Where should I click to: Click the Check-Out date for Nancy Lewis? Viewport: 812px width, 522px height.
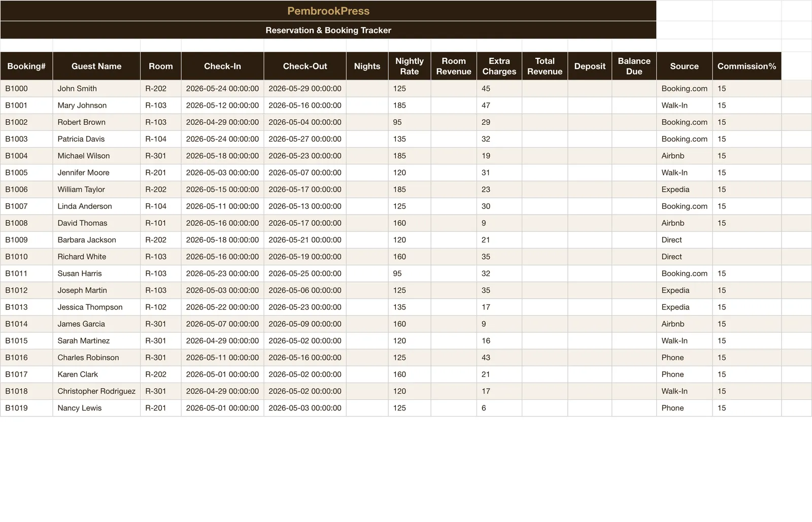[305, 408]
